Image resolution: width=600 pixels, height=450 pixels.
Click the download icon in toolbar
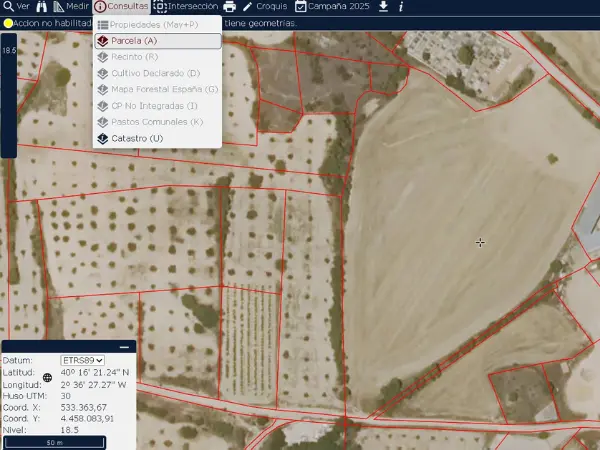pos(382,6)
